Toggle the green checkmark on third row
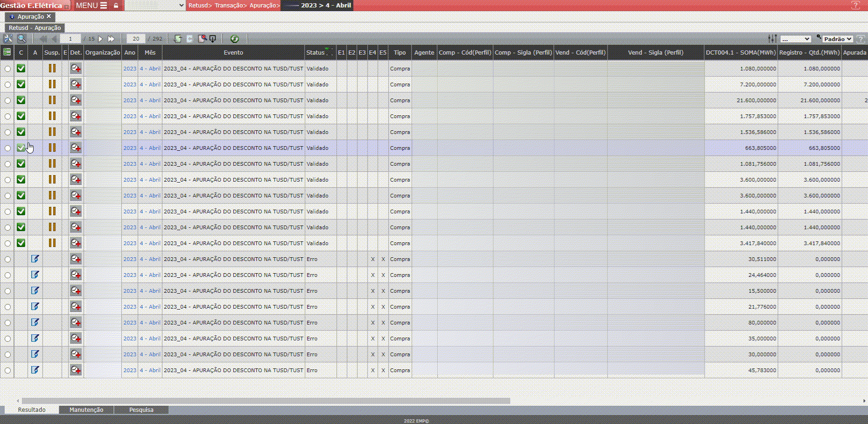This screenshot has width=868, height=424. (21, 100)
